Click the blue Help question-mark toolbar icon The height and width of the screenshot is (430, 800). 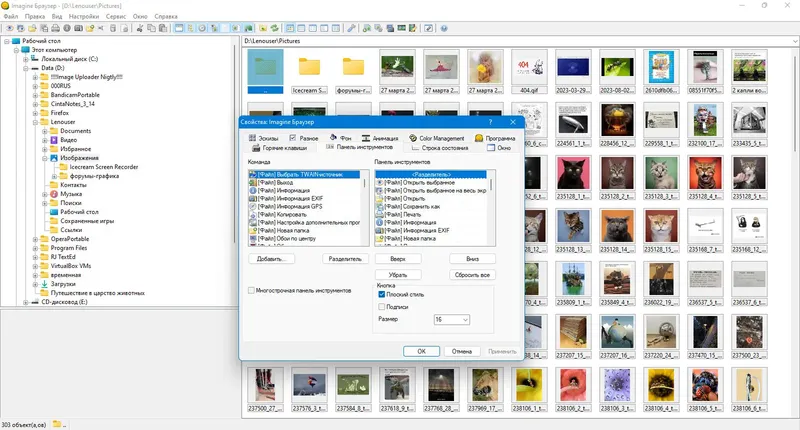pyautogui.click(x=444, y=28)
